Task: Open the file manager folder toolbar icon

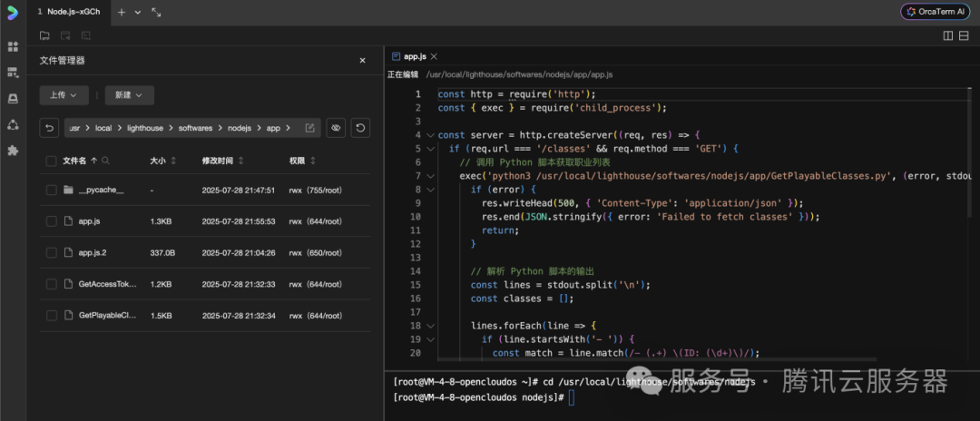Action: (45, 35)
